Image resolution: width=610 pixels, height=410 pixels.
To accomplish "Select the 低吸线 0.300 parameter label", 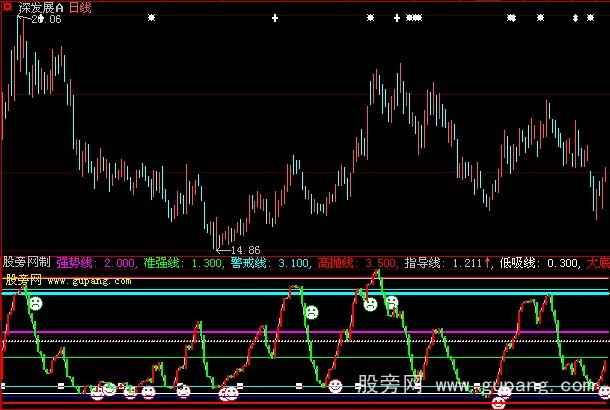I will tap(540, 264).
